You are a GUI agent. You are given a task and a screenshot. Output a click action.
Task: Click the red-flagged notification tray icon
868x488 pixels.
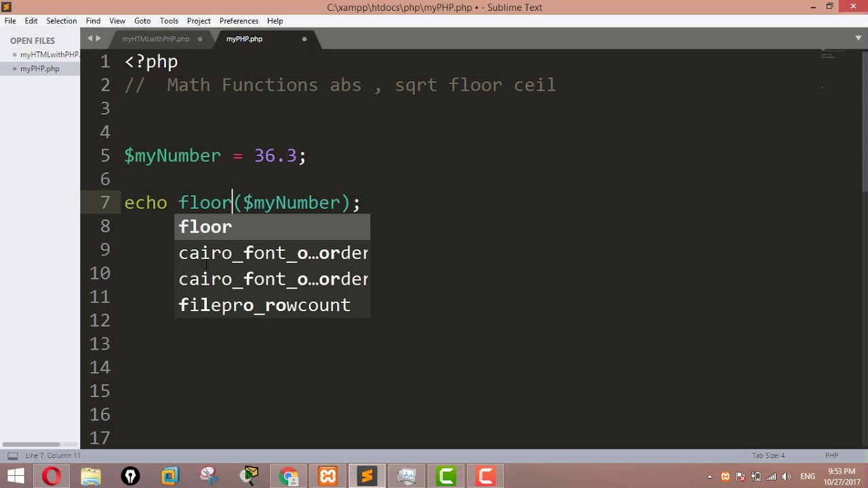click(x=741, y=476)
